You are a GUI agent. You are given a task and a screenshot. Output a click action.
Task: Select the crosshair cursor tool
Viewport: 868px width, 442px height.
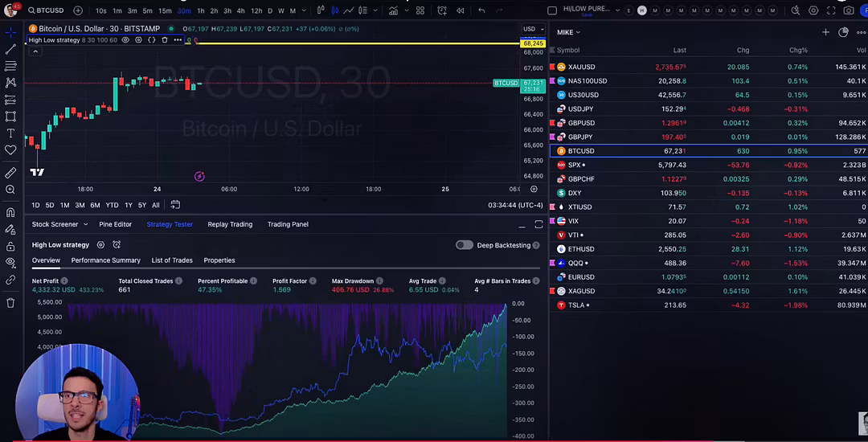(10, 33)
